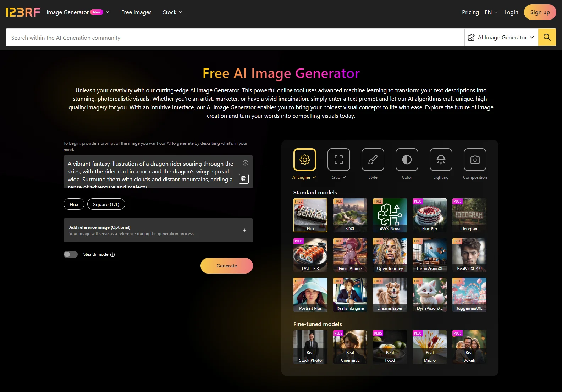
Task: Click the community search input field
Action: coord(235,38)
